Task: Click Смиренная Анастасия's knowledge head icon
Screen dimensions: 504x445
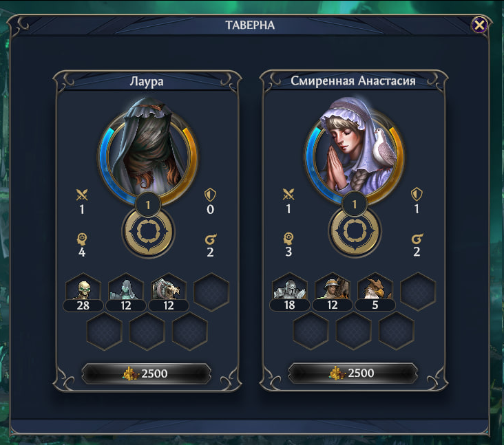Action: [x=288, y=239]
